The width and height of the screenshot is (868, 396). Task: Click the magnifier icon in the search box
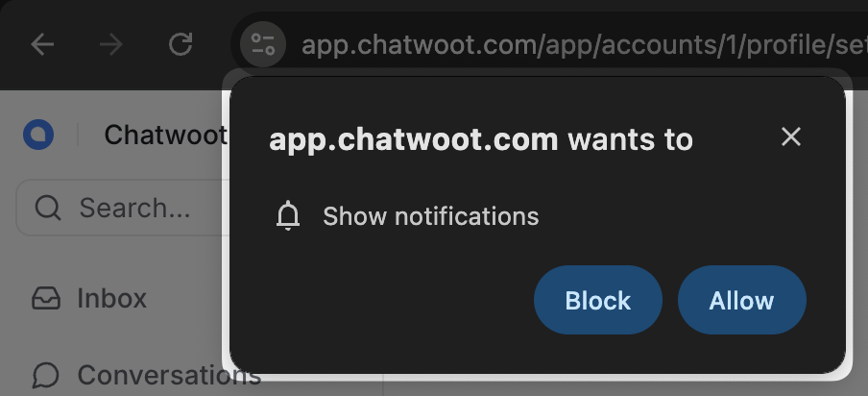(x=48, y=209)
